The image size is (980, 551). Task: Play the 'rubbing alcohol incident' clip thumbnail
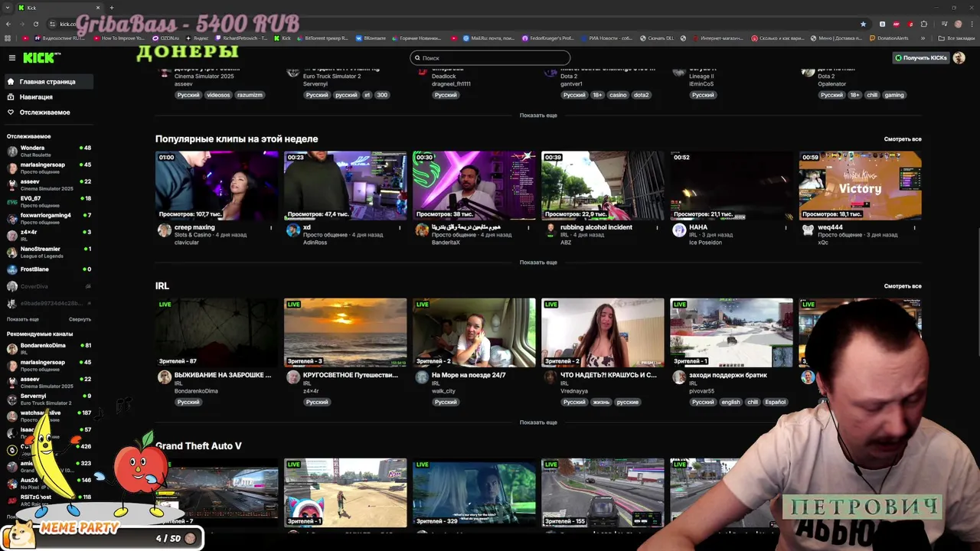coord(603,186)
